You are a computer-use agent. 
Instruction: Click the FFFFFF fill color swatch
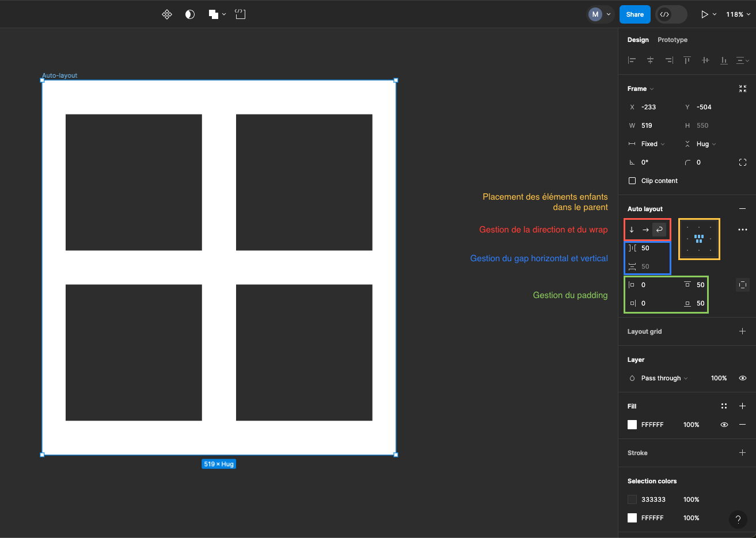[x=632, y=425]
